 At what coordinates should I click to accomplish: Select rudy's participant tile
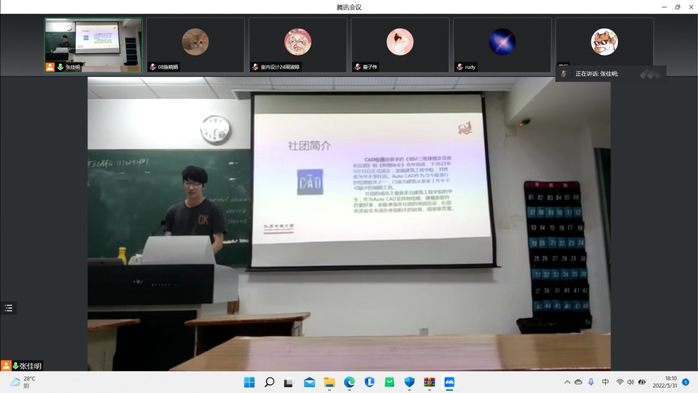pyautogui.click(x=502, y=45)
